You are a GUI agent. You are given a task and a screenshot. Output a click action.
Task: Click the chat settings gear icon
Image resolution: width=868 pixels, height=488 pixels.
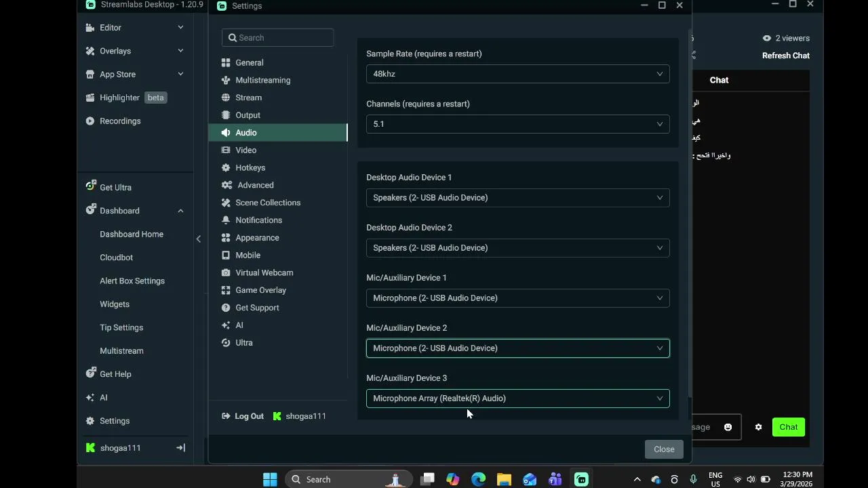pos(758,427)
